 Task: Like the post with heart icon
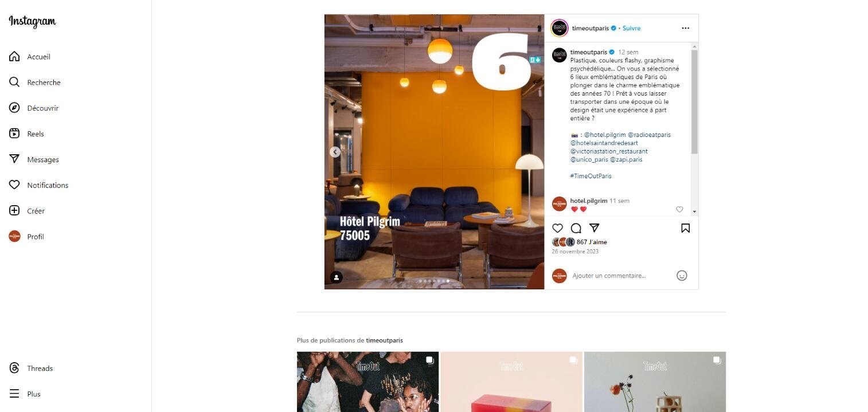coord(557,228)
